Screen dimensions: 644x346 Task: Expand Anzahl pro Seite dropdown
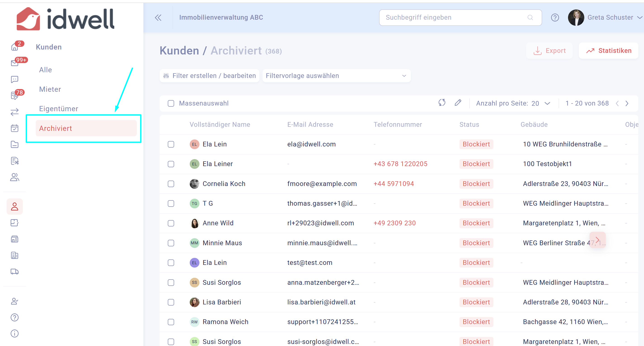pos(547,104)
